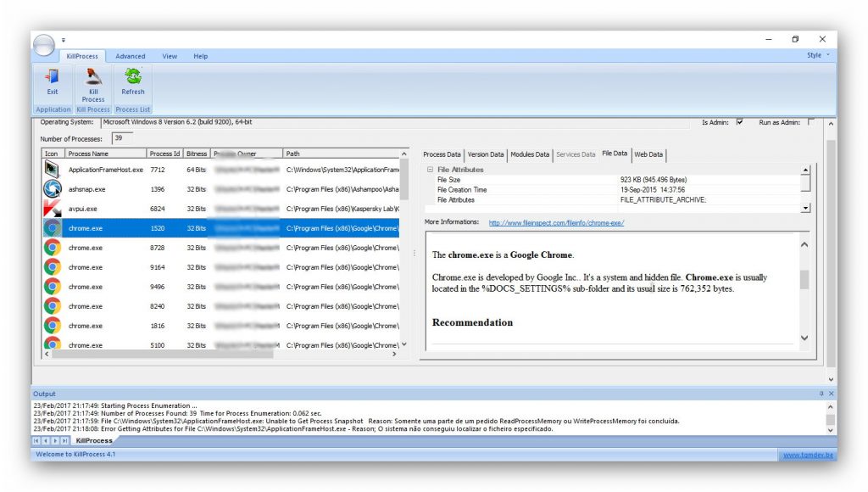Switch to the Advanced ribbon tab

[131, 55]
